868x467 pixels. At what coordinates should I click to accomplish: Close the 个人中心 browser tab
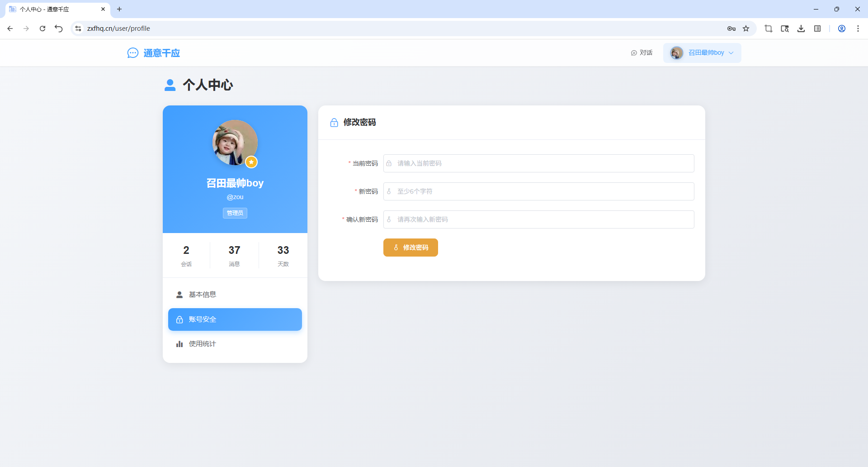tap(103, 9)
